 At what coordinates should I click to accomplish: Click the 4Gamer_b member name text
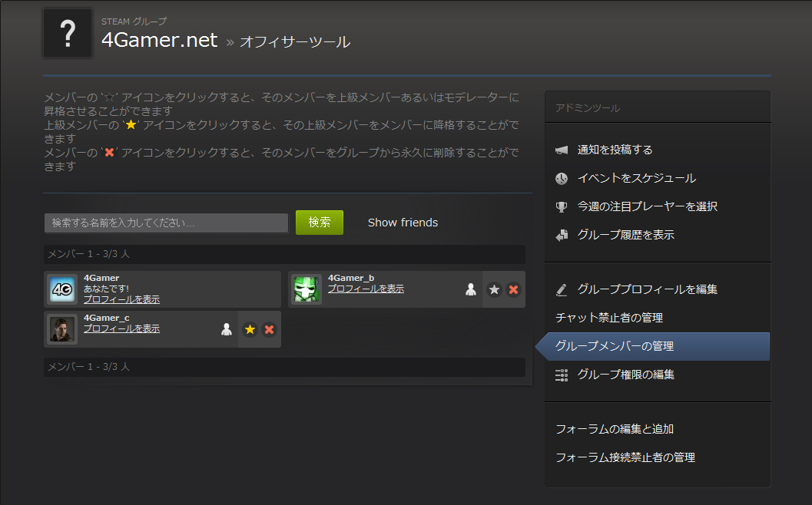[x=351, y=279]
